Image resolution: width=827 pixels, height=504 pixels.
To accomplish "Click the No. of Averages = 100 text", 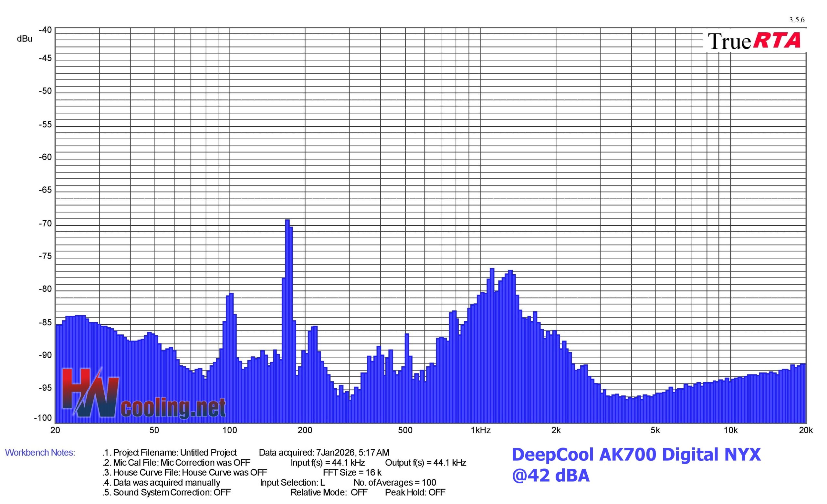I will tap(395, 483).
